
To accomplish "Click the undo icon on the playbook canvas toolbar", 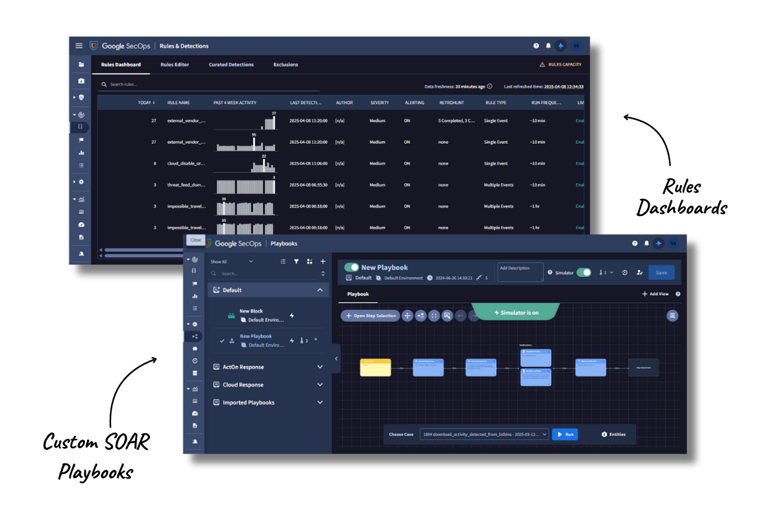I will coord(461,315).
